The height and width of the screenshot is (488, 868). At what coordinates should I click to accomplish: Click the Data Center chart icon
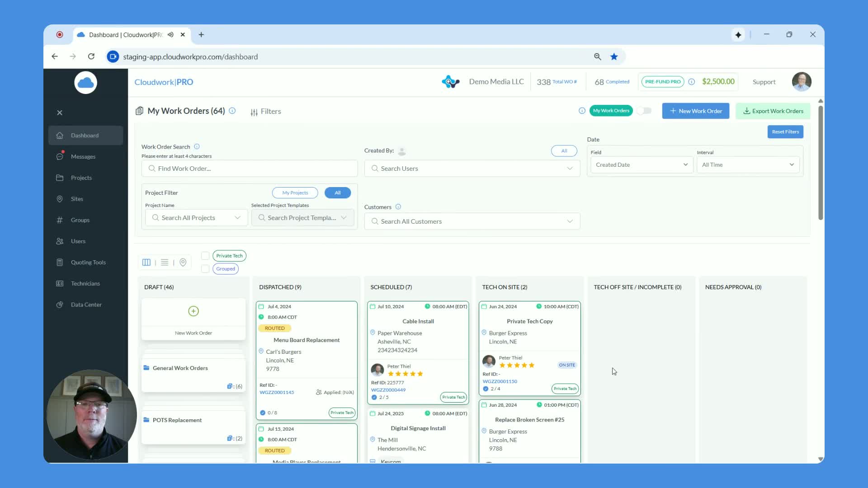pos(60,305)
